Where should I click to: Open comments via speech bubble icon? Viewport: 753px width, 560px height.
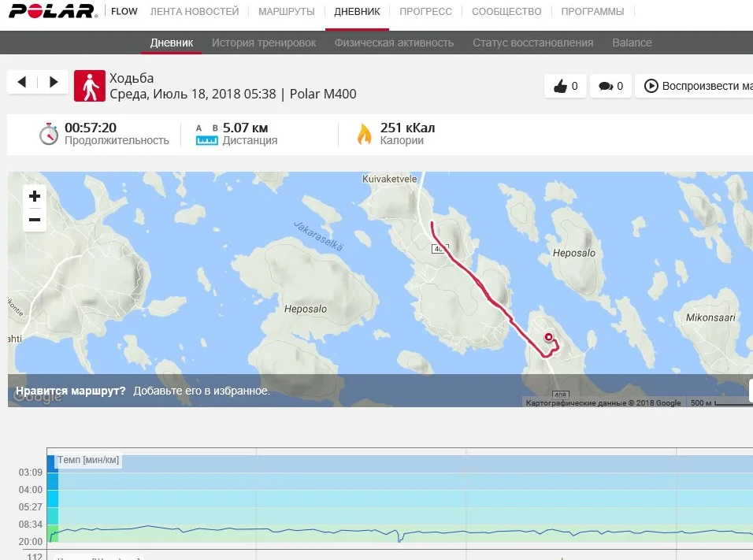point(610,87)
